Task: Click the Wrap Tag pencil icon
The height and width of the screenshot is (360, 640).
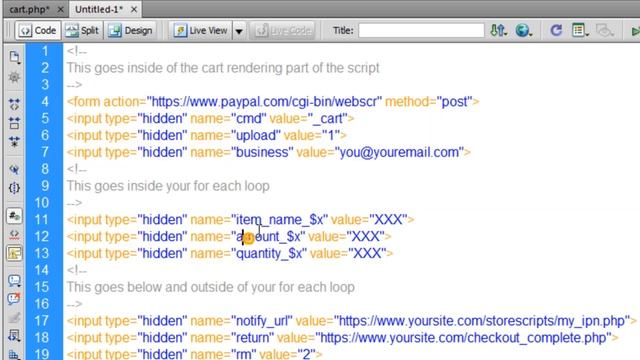Action: click(14, 317)
